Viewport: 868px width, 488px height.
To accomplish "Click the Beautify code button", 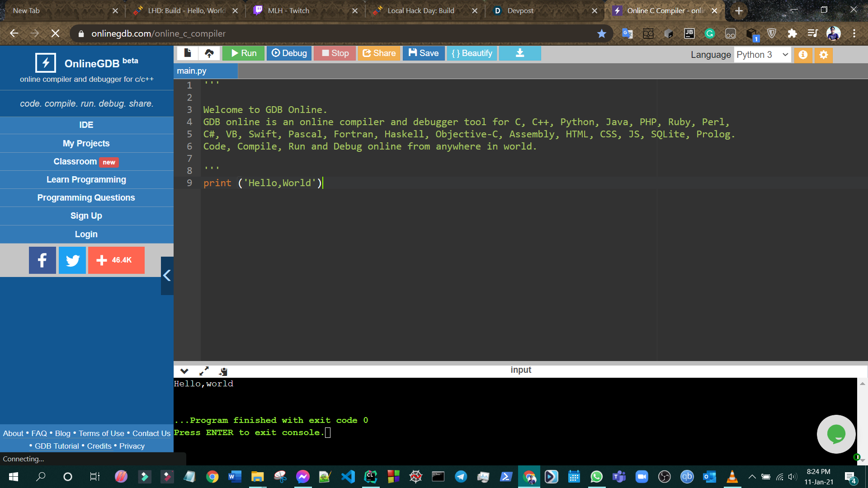I will pos(472,53).
